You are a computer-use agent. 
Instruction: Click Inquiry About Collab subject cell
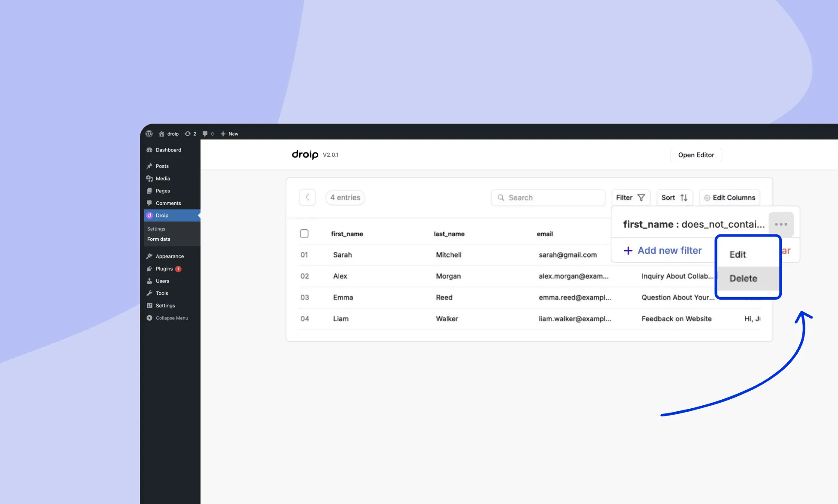pyautogui.click(x=677, y=276)
